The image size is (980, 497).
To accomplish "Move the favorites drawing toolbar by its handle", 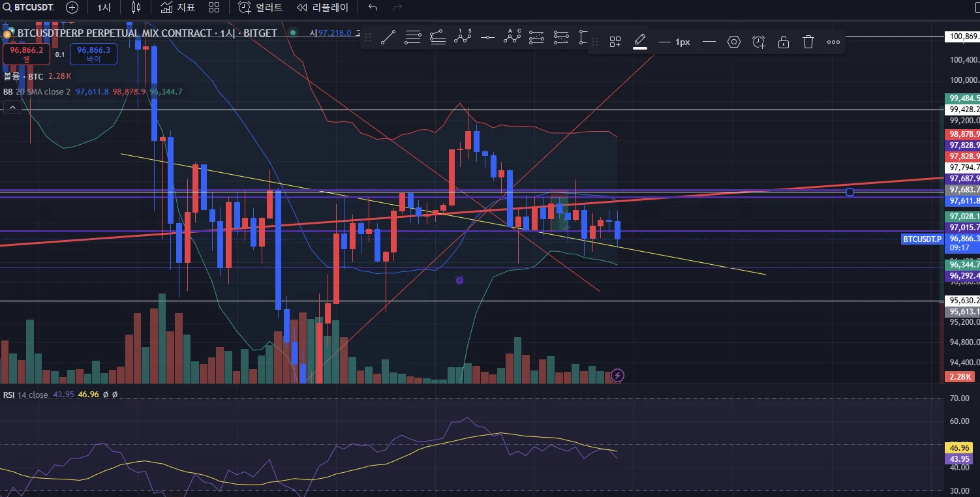I will pyautogui.click(x=368, y=38).
